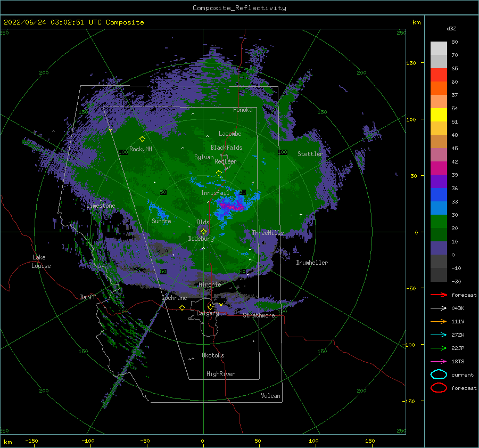Click the yellow diamond marker below RedDeer
479x448 pixels.
coord(219,173)
